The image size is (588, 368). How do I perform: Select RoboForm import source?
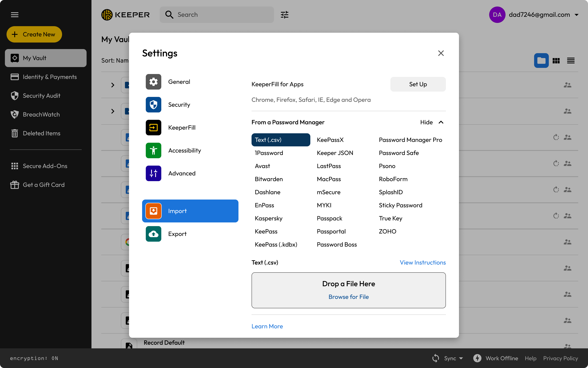click(393, 179)
